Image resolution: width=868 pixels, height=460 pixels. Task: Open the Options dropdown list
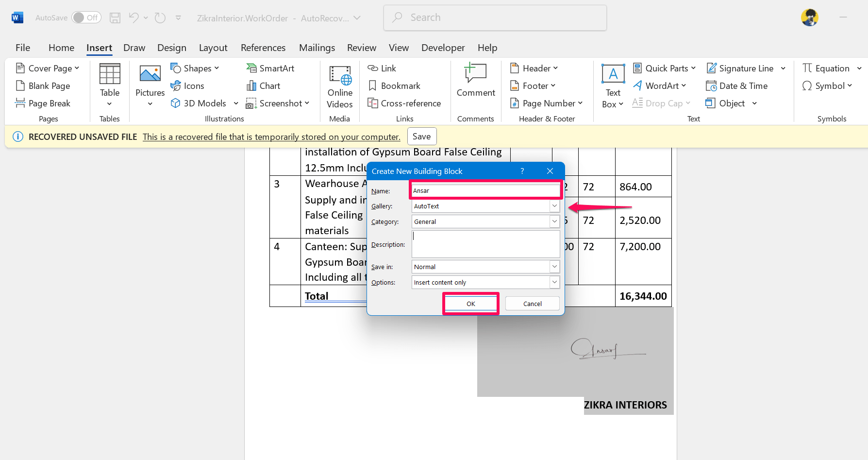point(554,283)
